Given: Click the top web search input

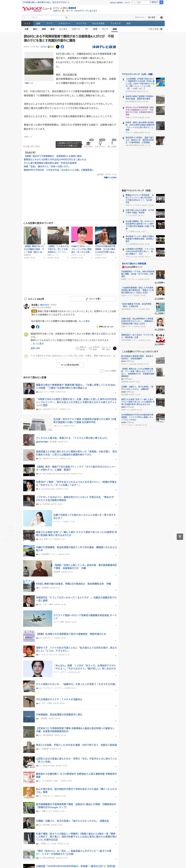Looking at the screenshot, I should (x=140, y=2).
